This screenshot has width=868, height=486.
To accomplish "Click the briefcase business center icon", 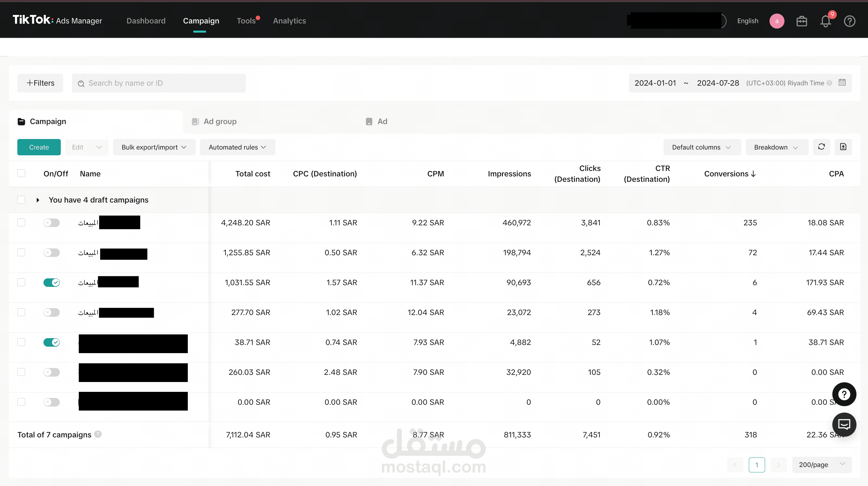I will pos(801,21).
